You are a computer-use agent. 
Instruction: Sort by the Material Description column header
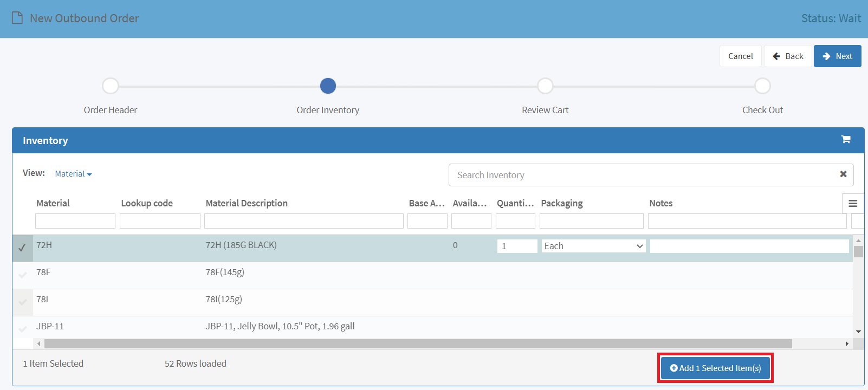tap(247, 203)
